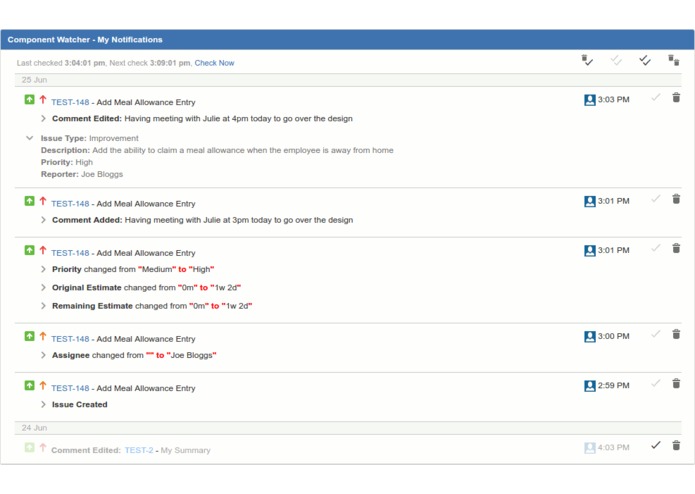Image resolution: width=695 pixels, height=494 pixels.
Task: Delete the Comment Added notification at 3:01 PM
Action: pos(676,199)
